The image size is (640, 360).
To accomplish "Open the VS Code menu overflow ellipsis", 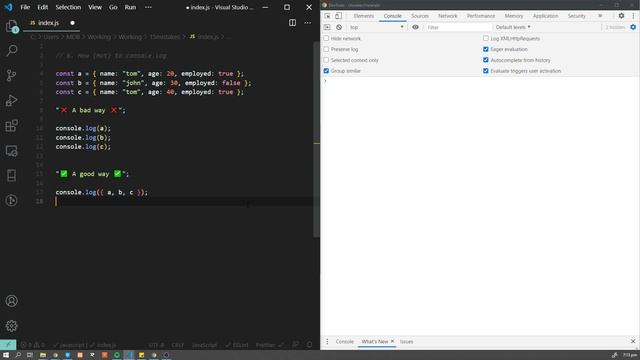I will [148, 7].
